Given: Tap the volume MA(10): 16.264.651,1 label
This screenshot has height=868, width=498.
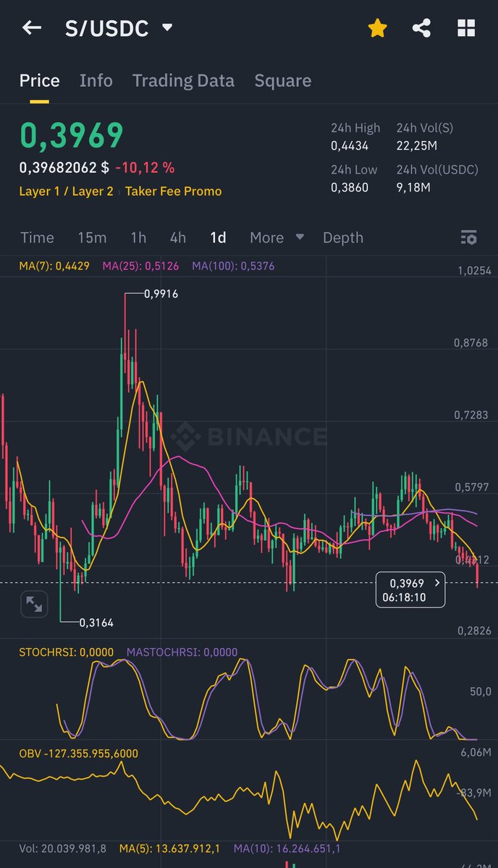Looking at the screenshot, I should coord(287,848).
